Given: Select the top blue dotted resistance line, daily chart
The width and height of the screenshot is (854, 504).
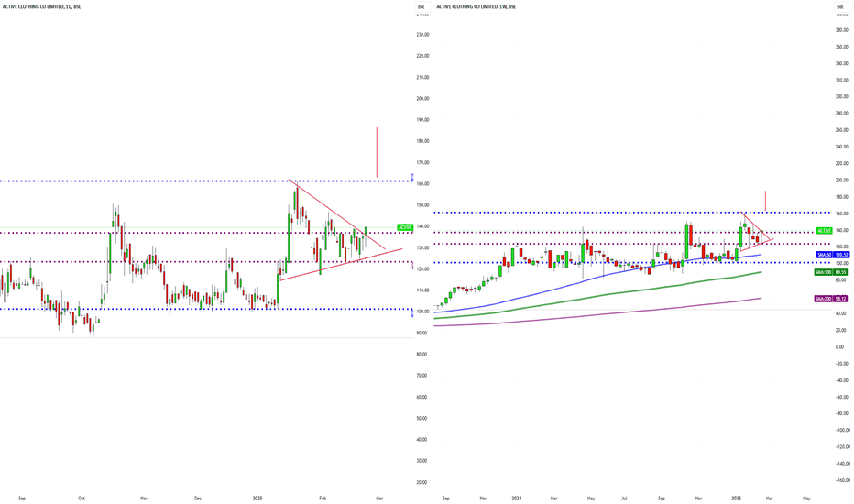Looking at the screenshot, I should pos(206,181).
